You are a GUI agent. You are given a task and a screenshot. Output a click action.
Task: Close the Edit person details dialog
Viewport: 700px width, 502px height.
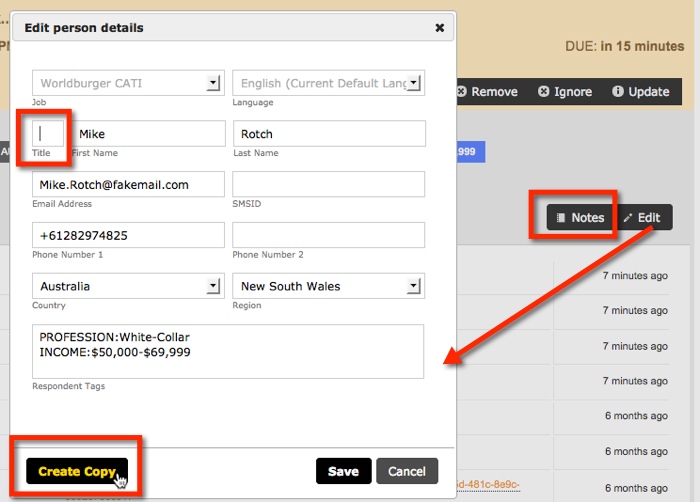(439, 28)
